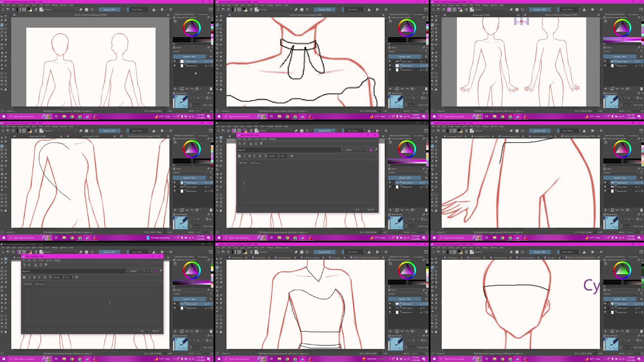Click toolbar Opacity slider in 11:31 PM window

[x=109, y=9]
